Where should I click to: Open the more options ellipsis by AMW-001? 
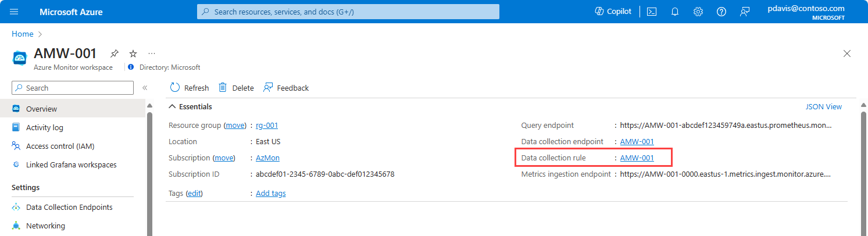click(152, 53)
